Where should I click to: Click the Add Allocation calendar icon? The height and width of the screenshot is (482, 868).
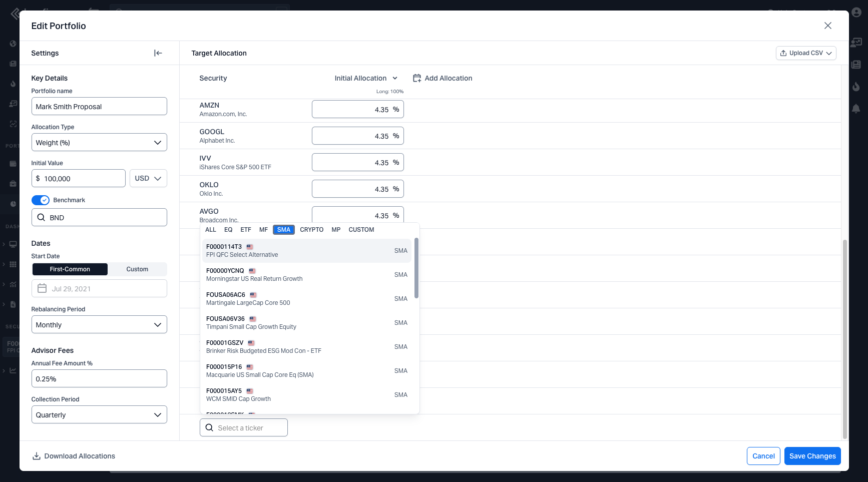416,78
